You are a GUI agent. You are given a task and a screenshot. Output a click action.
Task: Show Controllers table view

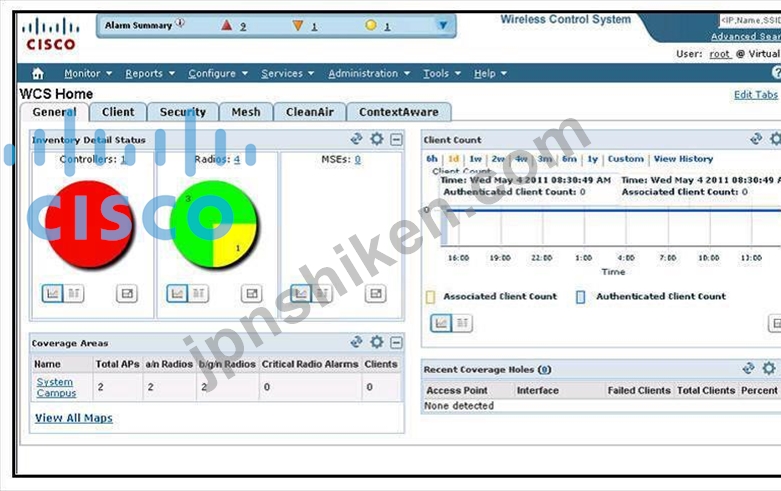(73, 293)
